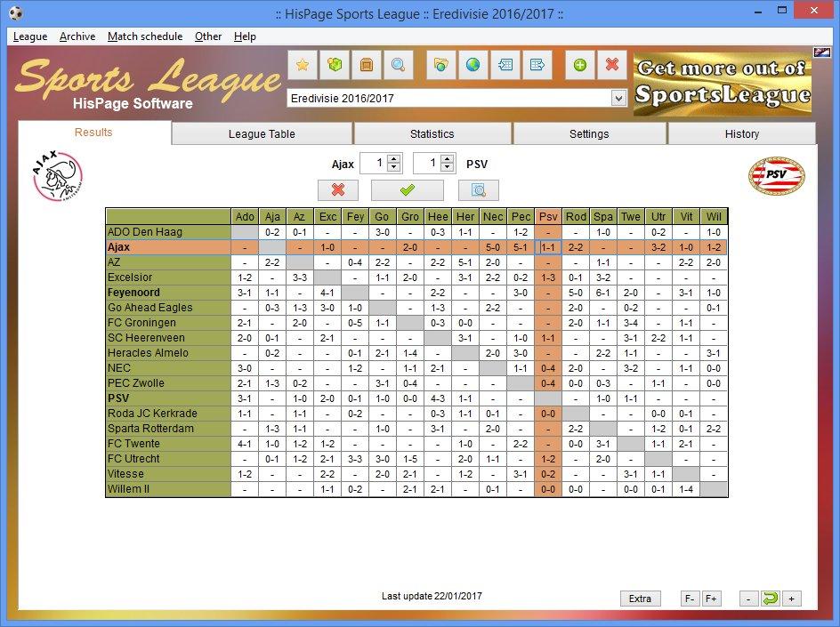Click the folder with globe icon
Viewport: 840px width, 627px height.
tap(440, 65)
